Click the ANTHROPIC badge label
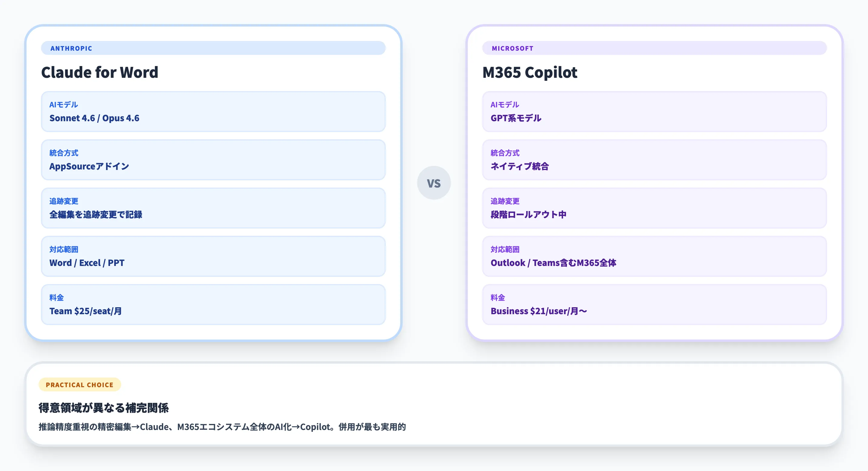Screen dimensions: 868x471 [71, 48]
